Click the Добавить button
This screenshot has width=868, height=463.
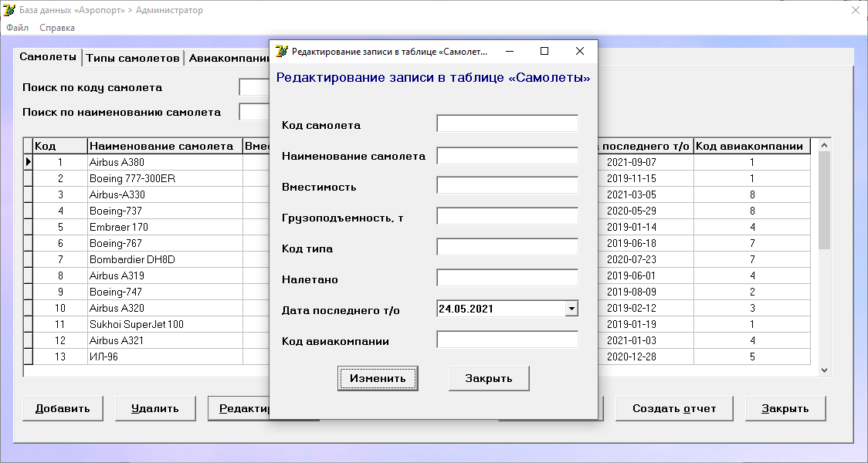tap(63, 408)
